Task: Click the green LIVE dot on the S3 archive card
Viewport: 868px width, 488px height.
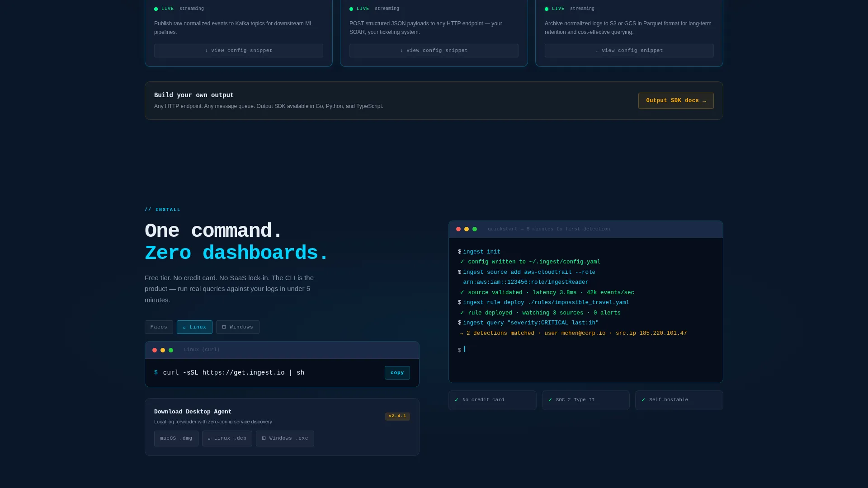Action: [547, 9]
